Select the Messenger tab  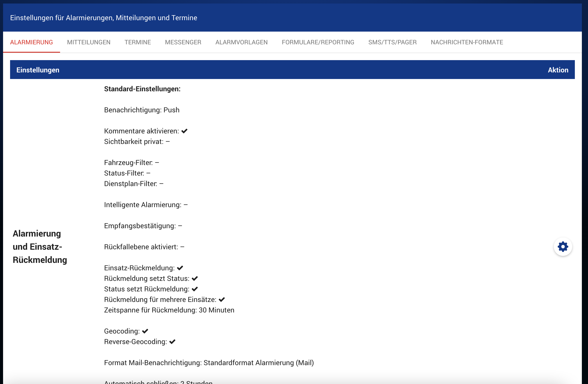[183, 42]
